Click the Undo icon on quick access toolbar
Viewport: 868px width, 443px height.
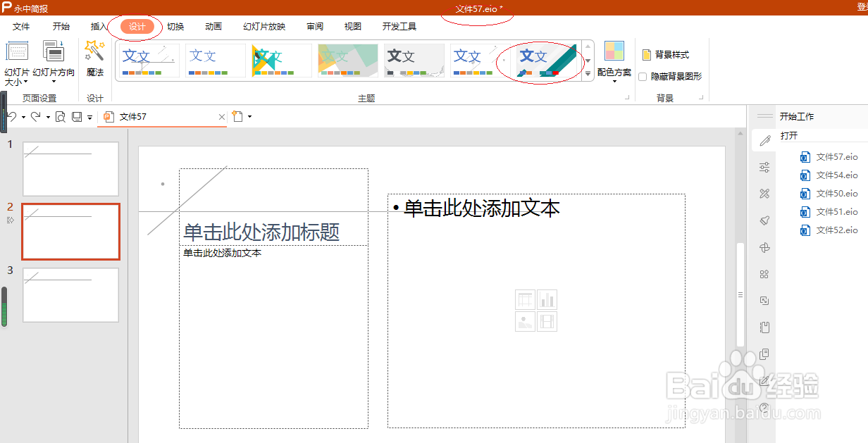tap(12, 116)
